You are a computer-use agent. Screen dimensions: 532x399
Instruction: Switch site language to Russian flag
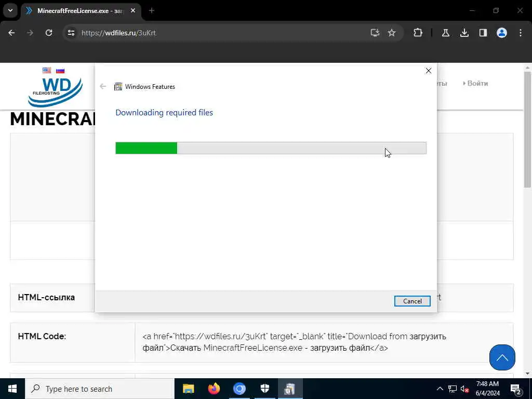tap(60, 71)
